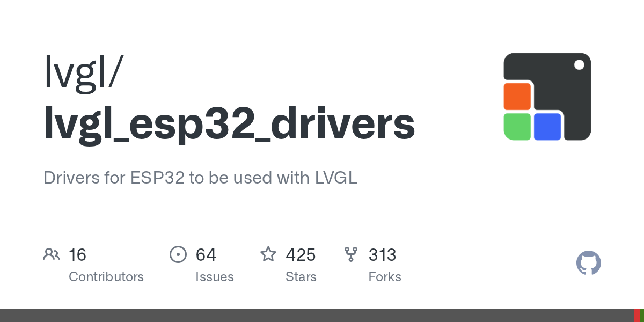
Task: Click the issues circle icon
Action: coord(178,254)
